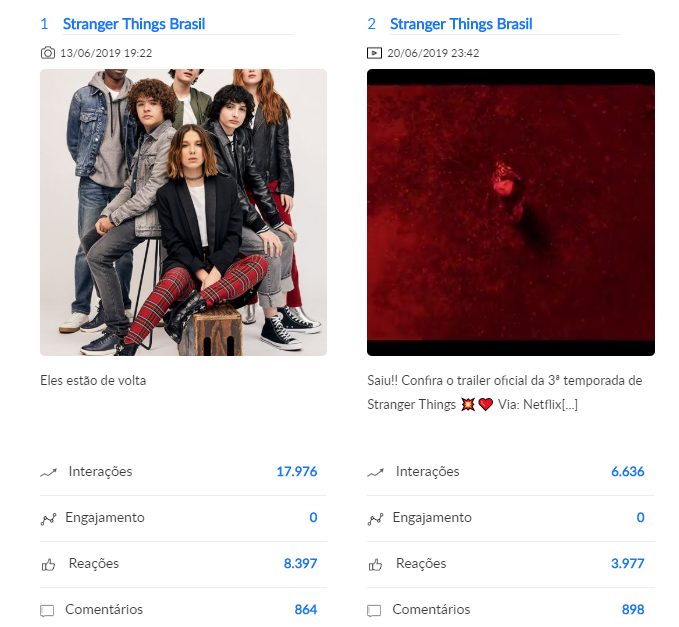Click the Reações thumbs-up icon in post 1

point(48,565)
